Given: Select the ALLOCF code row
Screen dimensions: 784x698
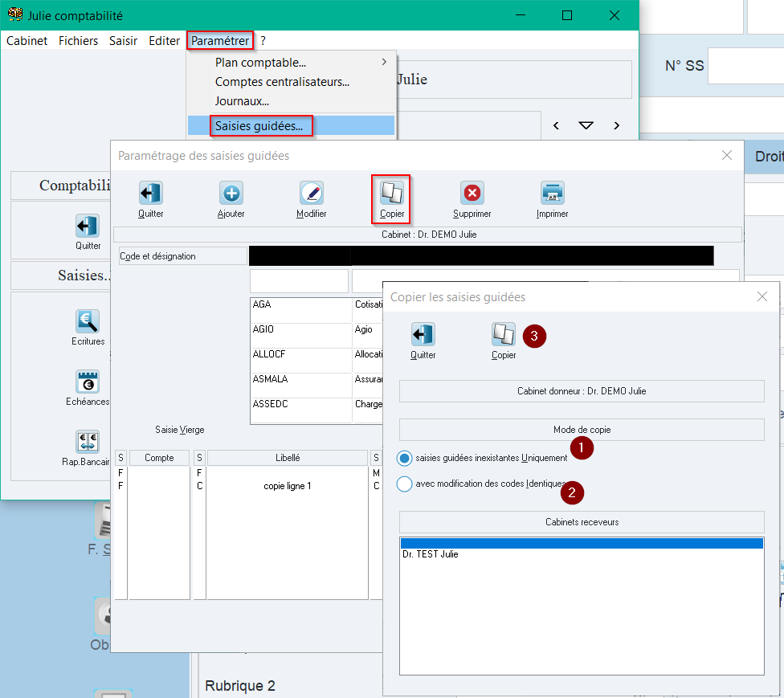Looking at the screenshot, I should [x=300, y=360].
